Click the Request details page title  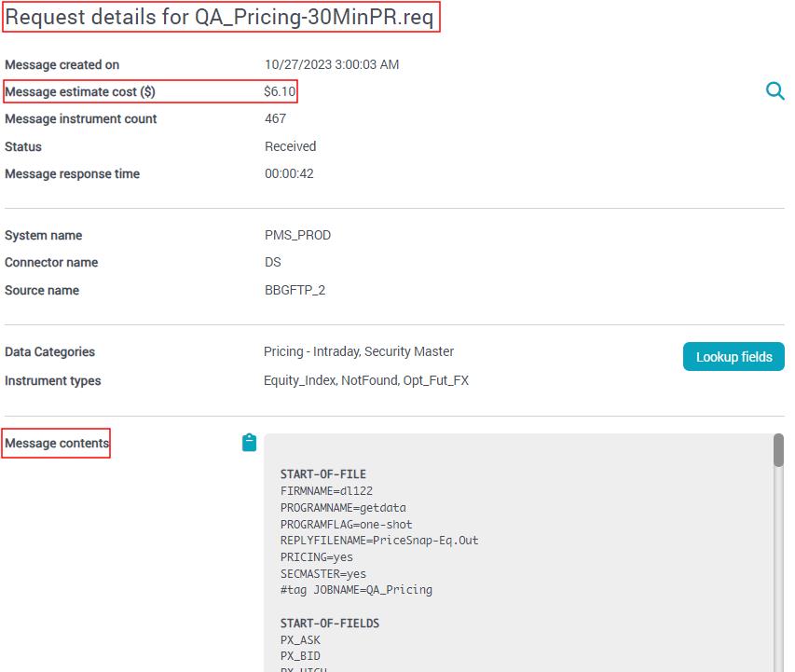click(x=220, y=18)
